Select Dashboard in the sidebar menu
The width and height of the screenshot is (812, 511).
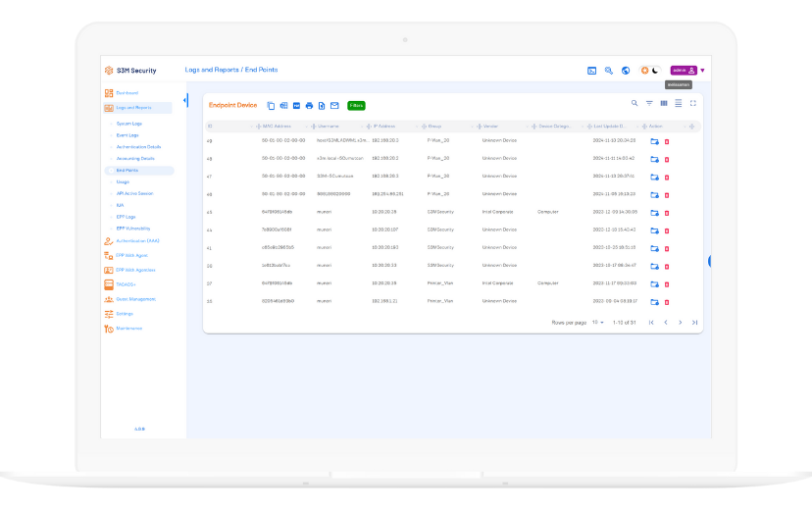coord(127,93)
